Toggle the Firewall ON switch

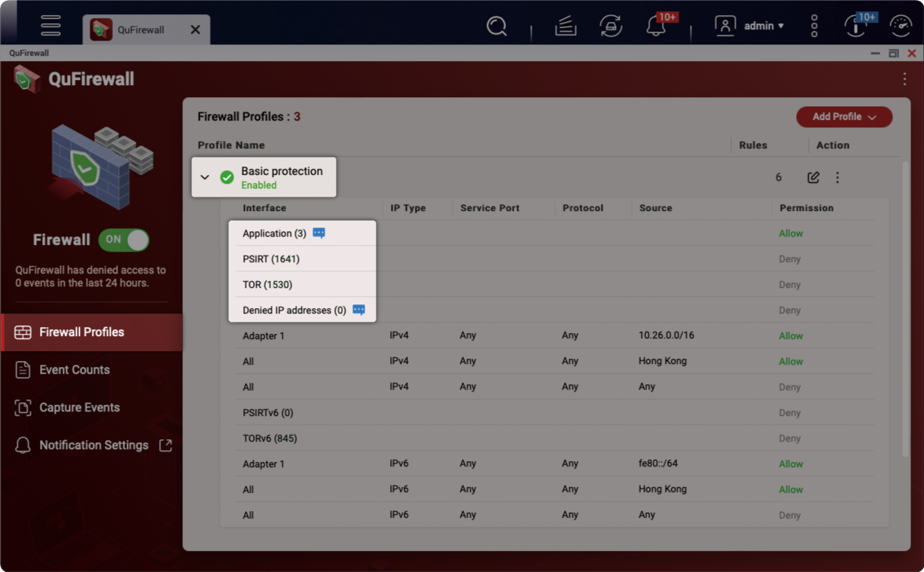click(x=124, y=240)
